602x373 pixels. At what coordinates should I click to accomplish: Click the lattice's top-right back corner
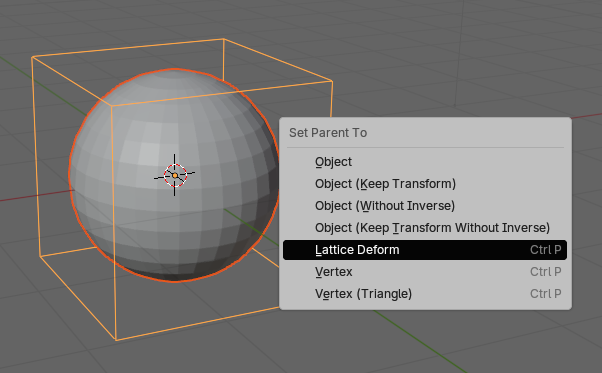click(x=223, y=39)
